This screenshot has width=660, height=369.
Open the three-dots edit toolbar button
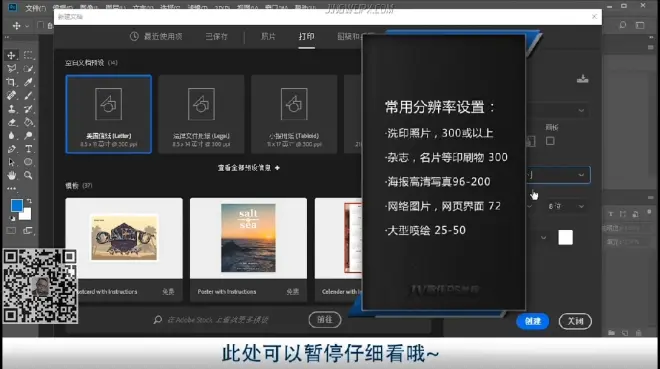click(x=11, y=188)
